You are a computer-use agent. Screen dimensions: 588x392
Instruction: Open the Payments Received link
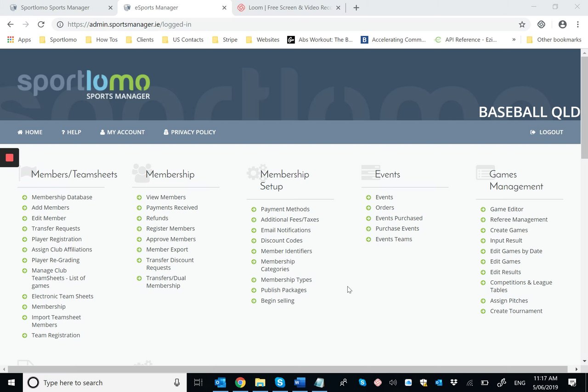(x=172, y=208)
